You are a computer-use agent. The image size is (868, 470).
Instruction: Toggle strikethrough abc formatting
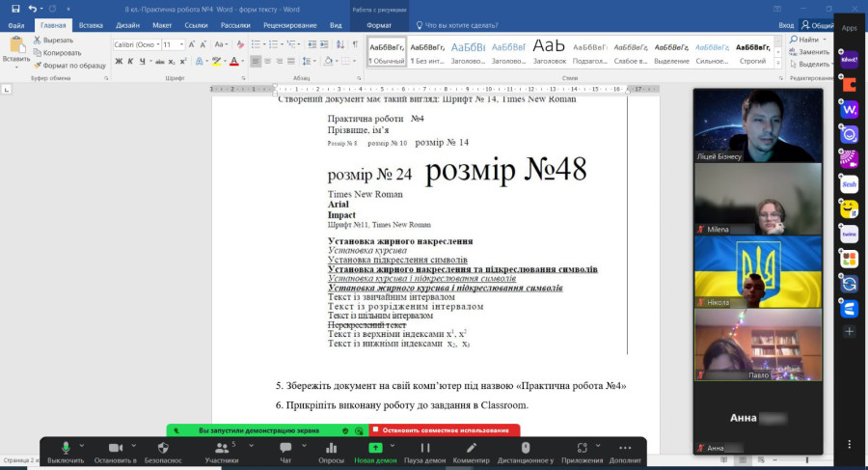(x=159, y=61)
